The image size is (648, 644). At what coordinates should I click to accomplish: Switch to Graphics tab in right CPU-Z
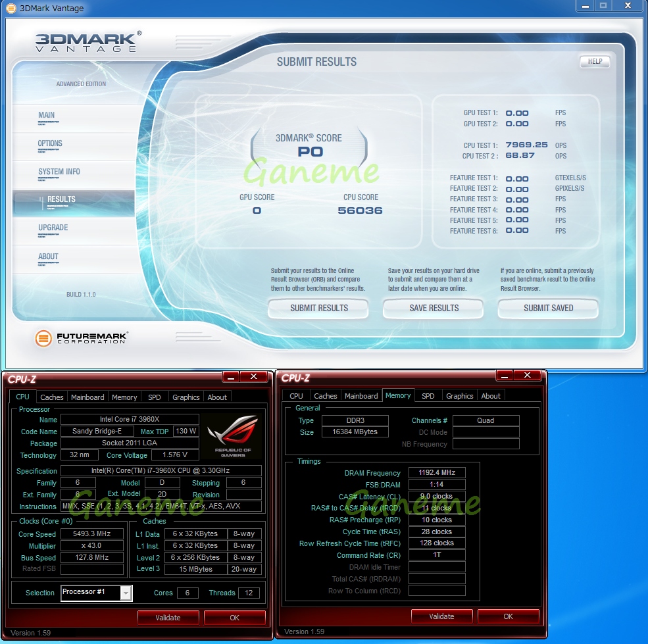460,396
